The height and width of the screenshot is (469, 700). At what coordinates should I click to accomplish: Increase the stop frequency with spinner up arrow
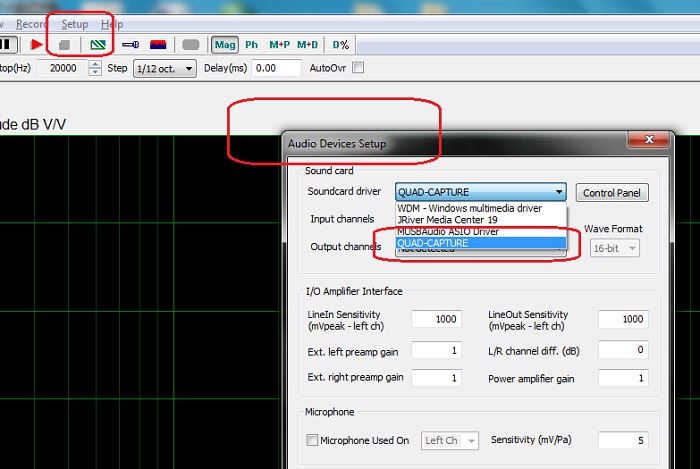point(95,64)
